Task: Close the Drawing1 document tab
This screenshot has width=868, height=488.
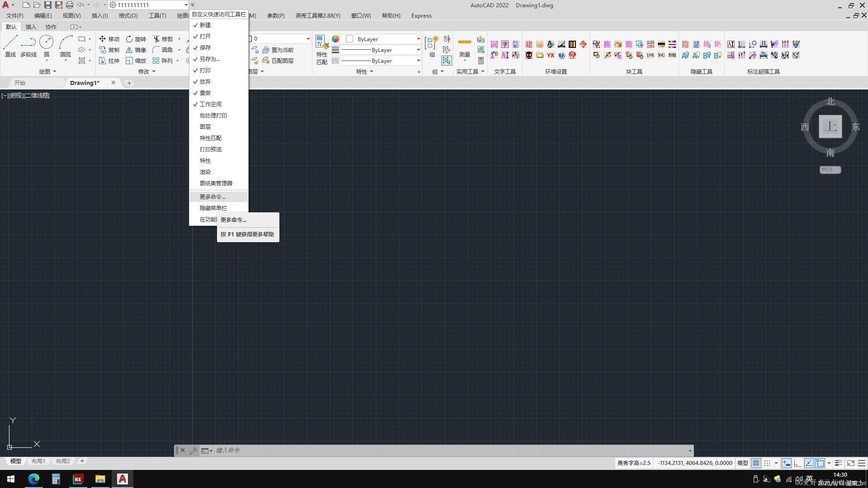Action: pos(113,83)
